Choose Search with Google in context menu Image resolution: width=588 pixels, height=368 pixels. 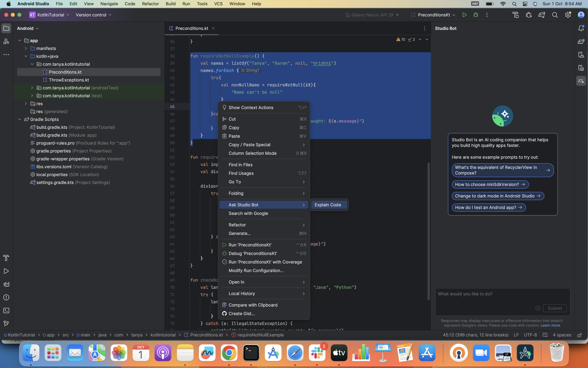264,213
